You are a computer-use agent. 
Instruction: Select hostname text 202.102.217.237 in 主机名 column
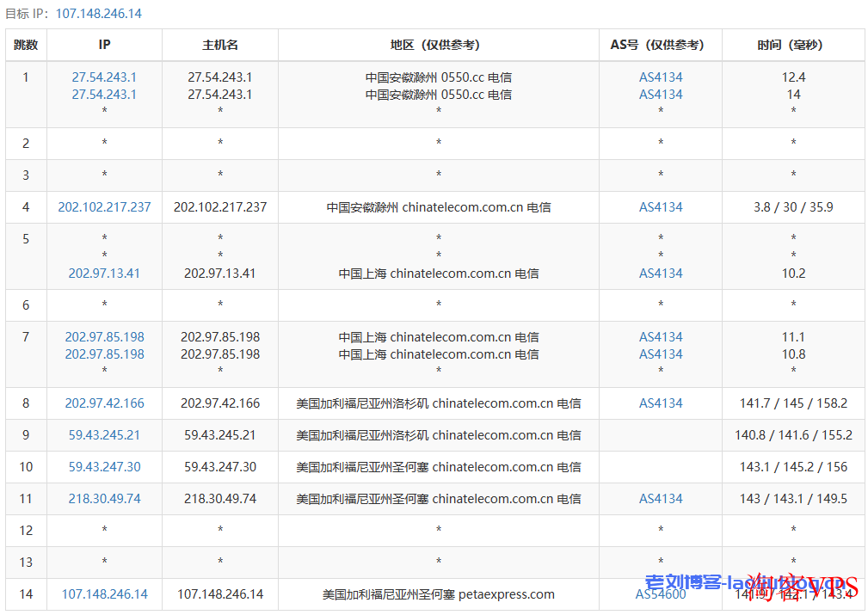tap(219, 207)
